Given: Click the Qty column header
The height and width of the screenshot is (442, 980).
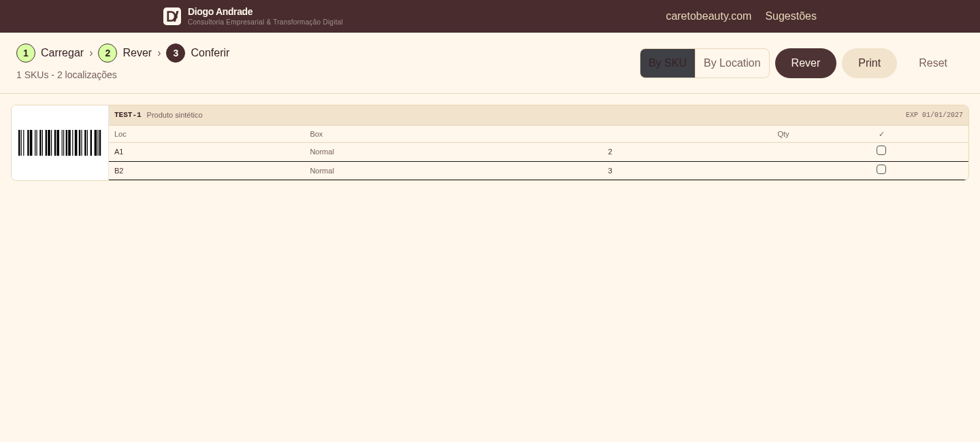Looking at the screenshot, I should pyautogui.click(x=783, y=134).
